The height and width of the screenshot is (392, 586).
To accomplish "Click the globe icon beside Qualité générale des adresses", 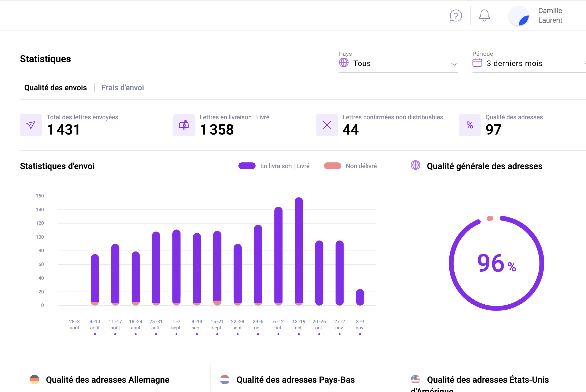I will [415, 165].
